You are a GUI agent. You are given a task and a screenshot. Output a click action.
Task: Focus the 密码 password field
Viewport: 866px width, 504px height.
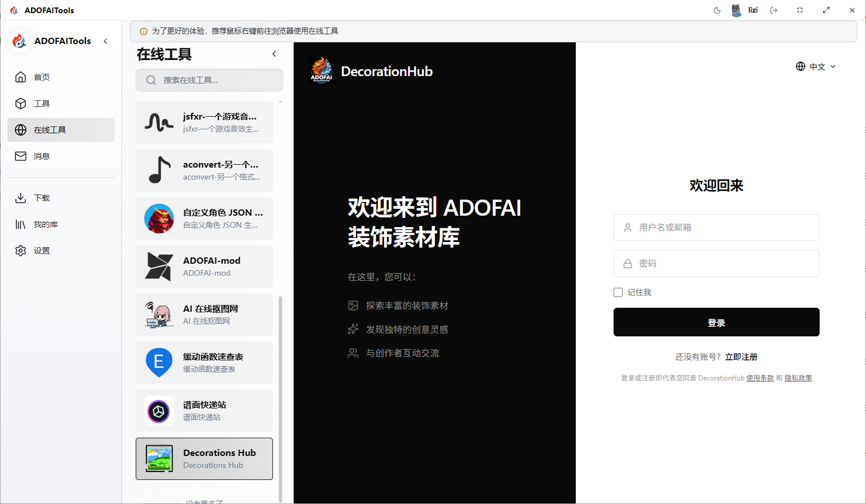pyautogui.click(x=717, y=264)
